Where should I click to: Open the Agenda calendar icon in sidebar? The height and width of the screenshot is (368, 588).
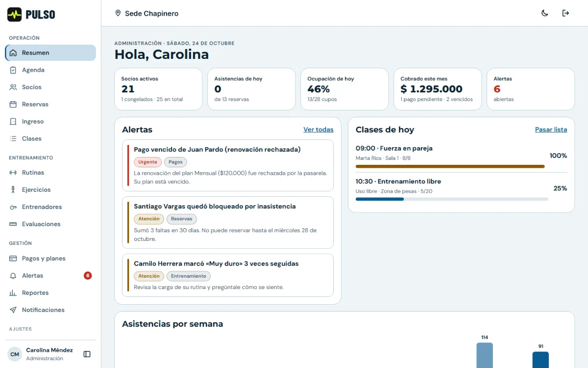click(13, 70)
